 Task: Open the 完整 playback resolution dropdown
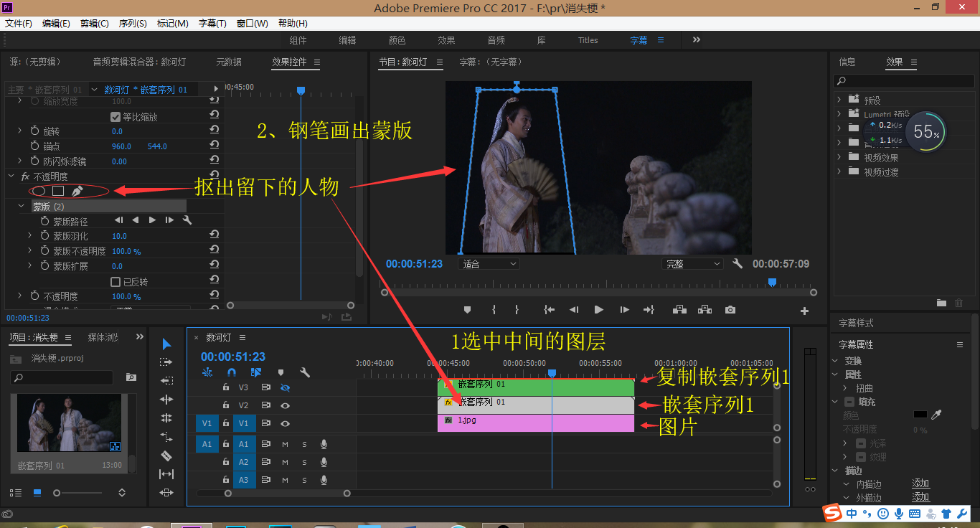pos(692,264)
